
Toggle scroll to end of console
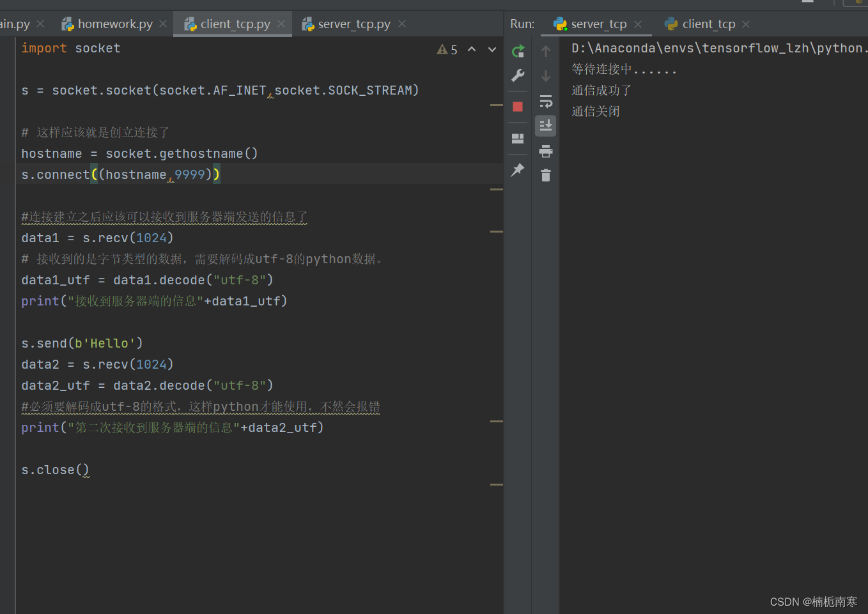(x=546, y=126)
